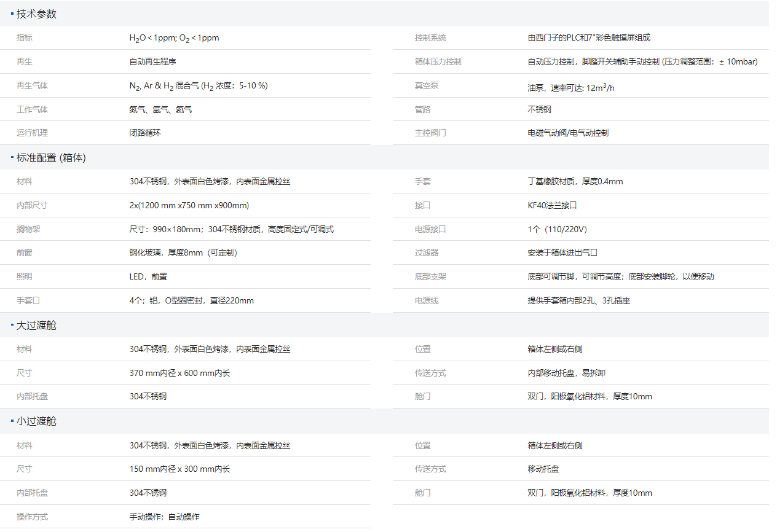The image size is (777, 532).
Task: Expand the 大过渡舱 section header
Action: (34, 325)
